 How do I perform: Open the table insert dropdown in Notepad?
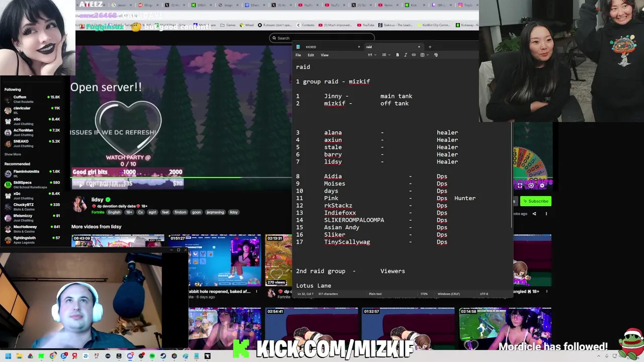(424, 55)
